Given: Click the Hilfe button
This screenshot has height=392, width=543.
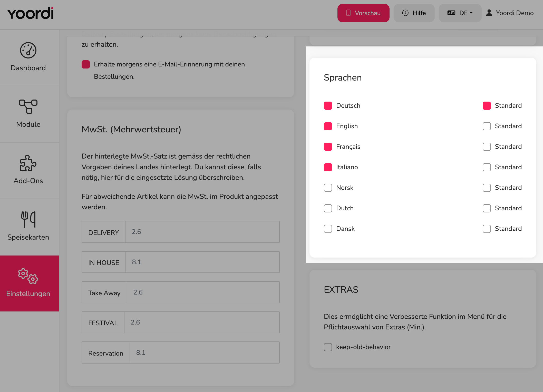Looking at the screenshot, I should [414, 13].
